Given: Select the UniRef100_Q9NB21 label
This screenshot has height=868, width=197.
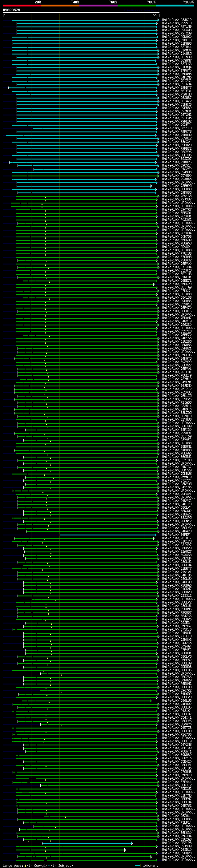Looking at the screenshot, I should point(177,349).
